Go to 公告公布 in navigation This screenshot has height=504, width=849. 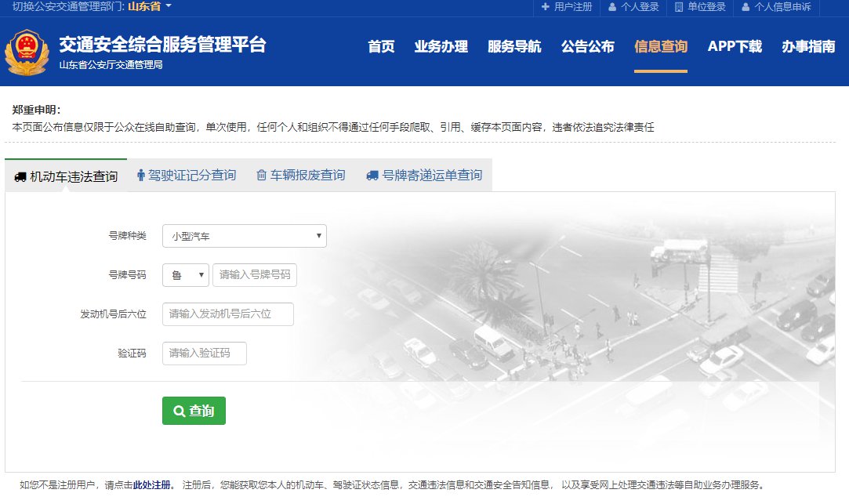[x=587, y=46]
